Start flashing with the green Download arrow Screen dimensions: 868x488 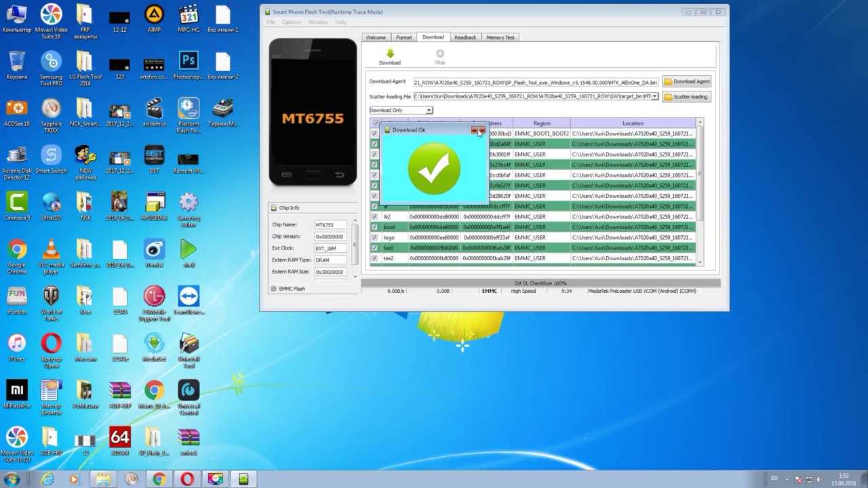pyautogui.click(x=389, y=57)
